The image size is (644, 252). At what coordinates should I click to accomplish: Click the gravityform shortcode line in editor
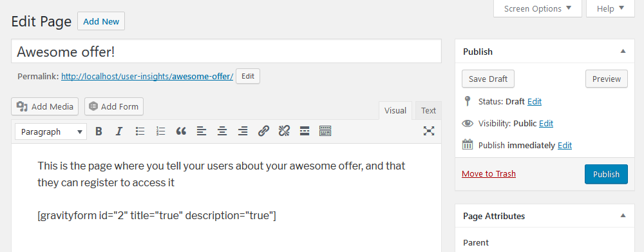pyautogui.click(x=157, y=215)
